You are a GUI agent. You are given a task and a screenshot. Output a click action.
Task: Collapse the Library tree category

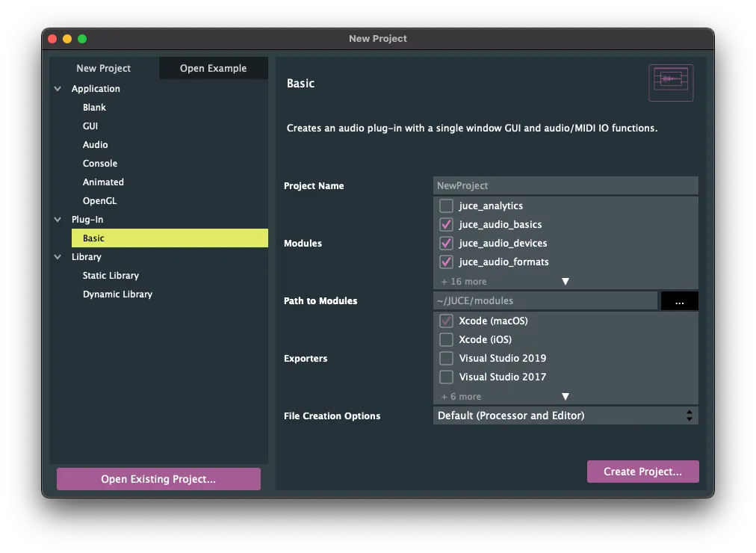(x=58, y=257)
